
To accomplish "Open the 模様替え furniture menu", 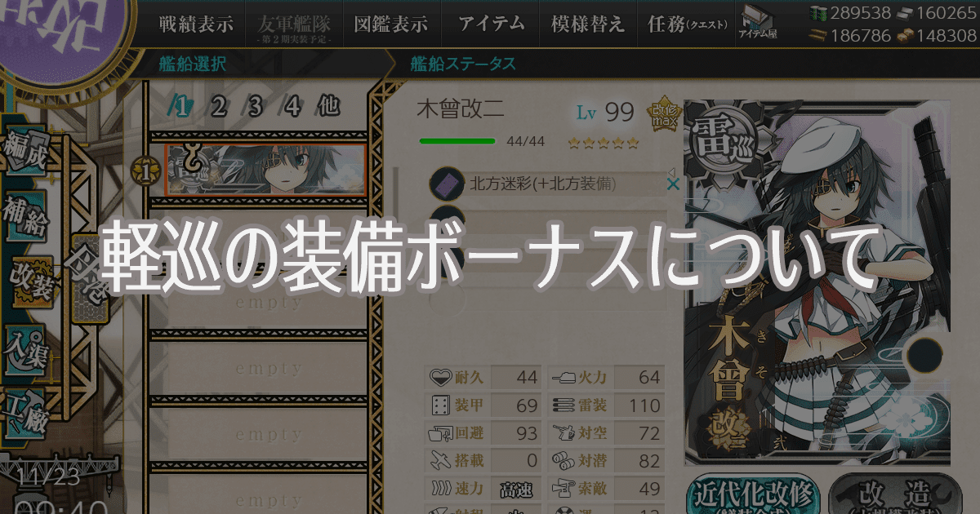I will tap(587, 24).
